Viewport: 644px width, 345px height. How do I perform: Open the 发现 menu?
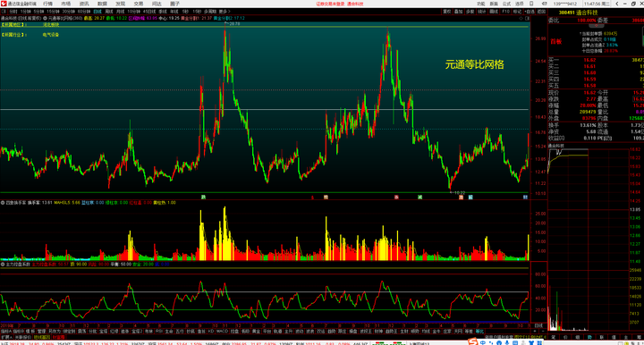pos(120,4)
